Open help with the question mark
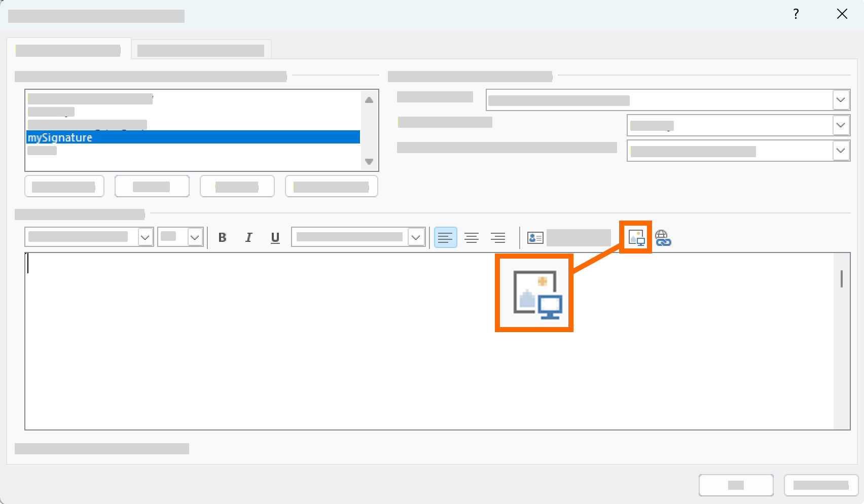864x504 pixels. pyautogui.click(x=796, y=14)
